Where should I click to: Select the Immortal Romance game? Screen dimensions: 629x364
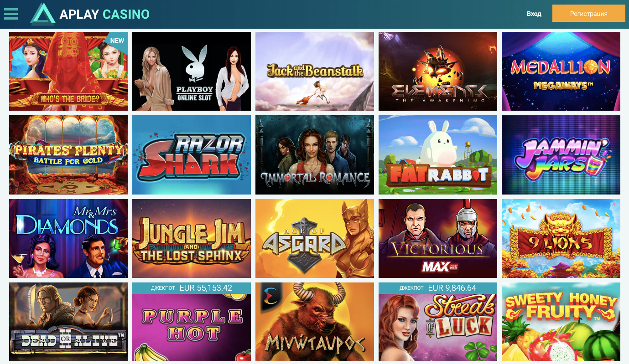[315, 155]
